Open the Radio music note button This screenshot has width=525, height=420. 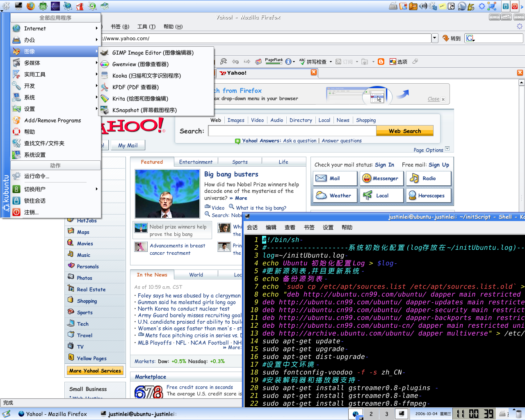click(429, 178)
